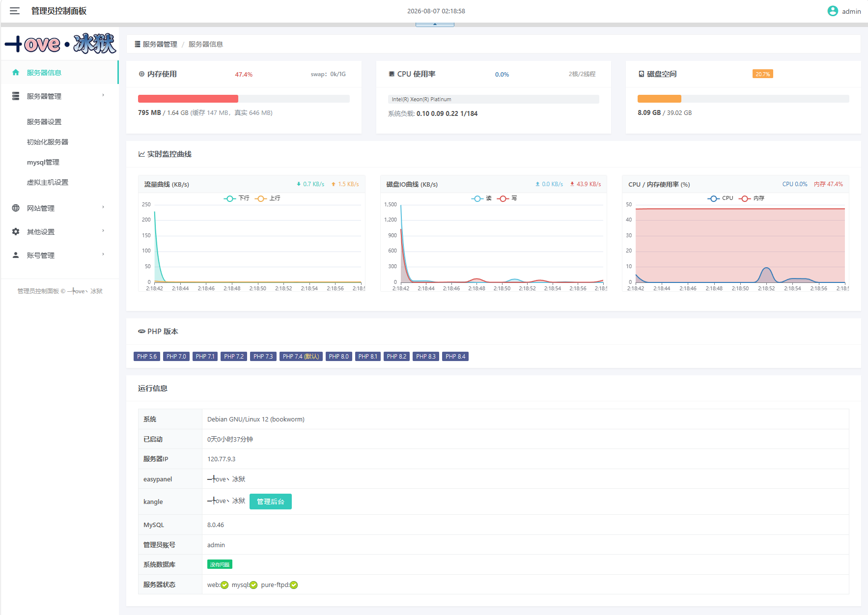Viewport: 868px width, 615px height.
Task: Click the pure-ftpd status check icon
Action: 294,585
